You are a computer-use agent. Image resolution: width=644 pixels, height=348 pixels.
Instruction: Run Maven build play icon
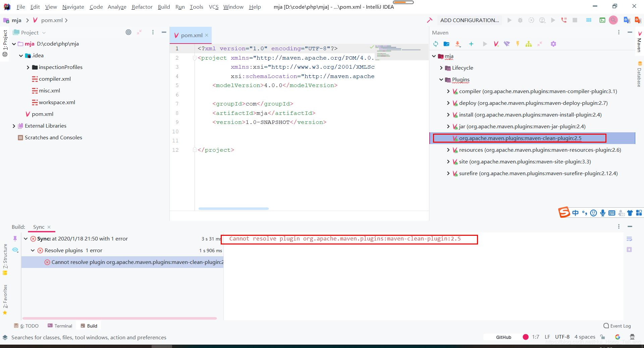[x=485, y=44]
